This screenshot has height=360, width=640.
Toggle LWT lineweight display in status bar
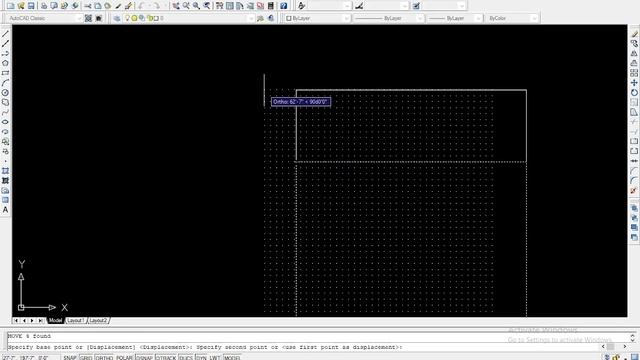click(215, 358)
